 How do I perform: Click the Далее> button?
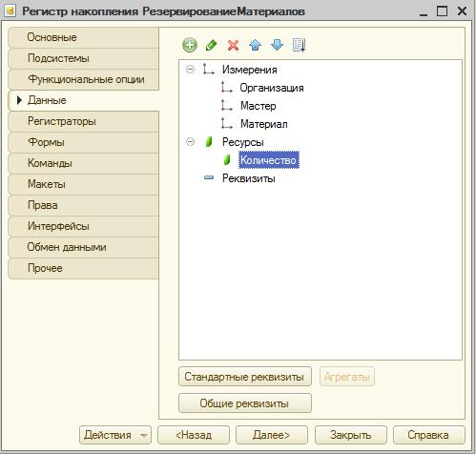coord(272,435)
